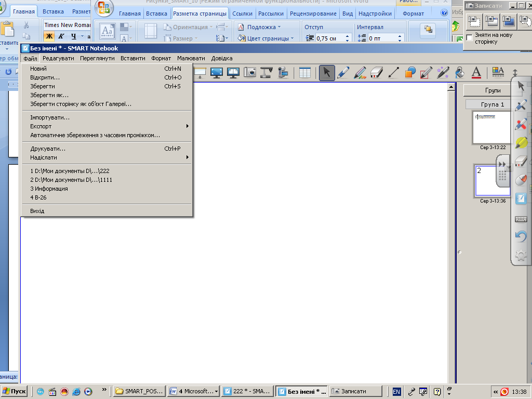Select the Eraser tool in Notebook toolbar

377,73
